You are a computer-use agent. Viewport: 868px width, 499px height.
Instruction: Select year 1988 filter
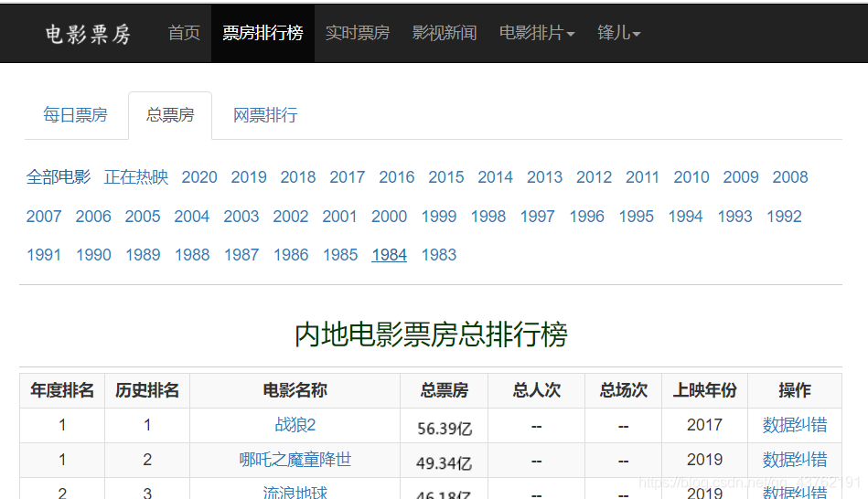point(191,255)
